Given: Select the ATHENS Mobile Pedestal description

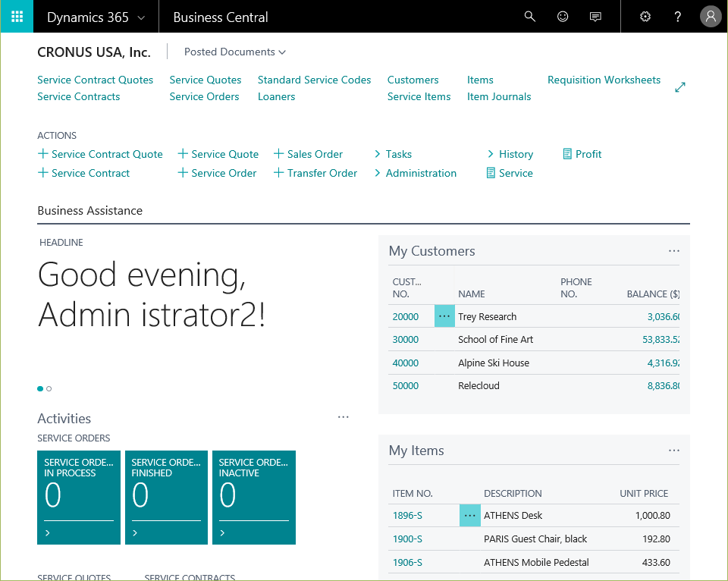Looking at the screenshot, I should click(x=536, y=563).
